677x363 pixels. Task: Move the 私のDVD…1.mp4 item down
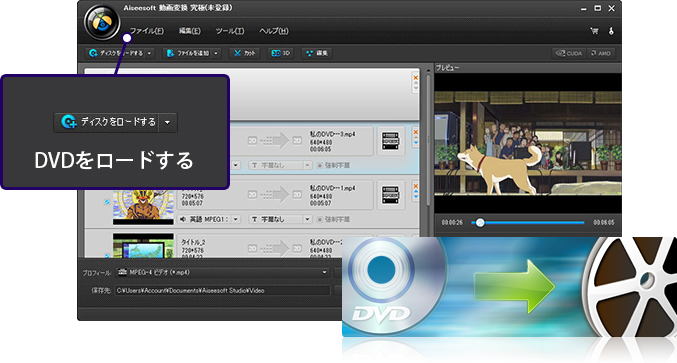pos(416,196)
